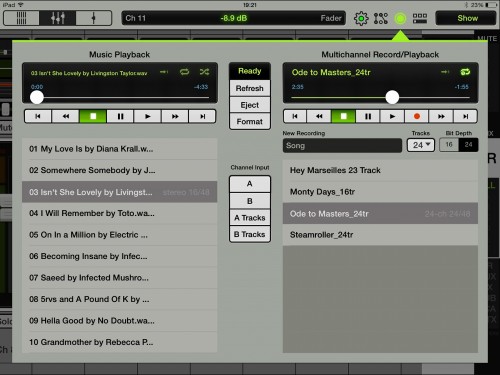Select 07 Saeed by Infected Mushroom
This screenshot has height=375, width=500.
[x=119, y=278]
